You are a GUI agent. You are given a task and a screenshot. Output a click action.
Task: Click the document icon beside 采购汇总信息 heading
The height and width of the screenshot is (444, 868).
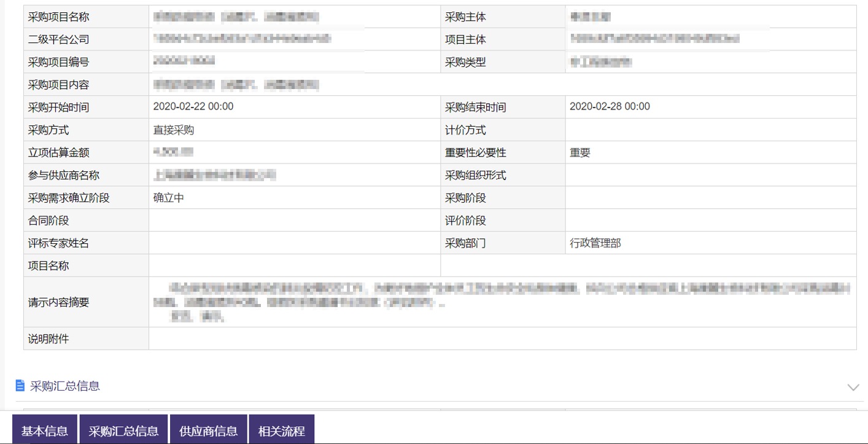click(20, 386)
